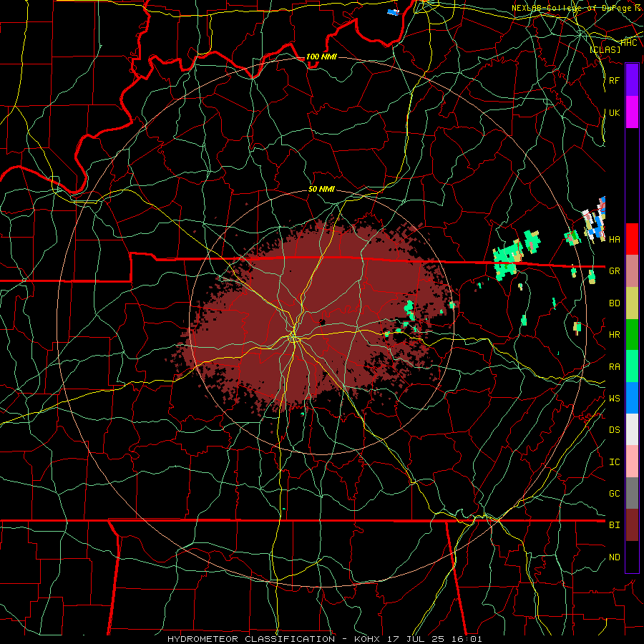Click the magenta UK legend color swatch
644x644 pixels.
(632, 112)
